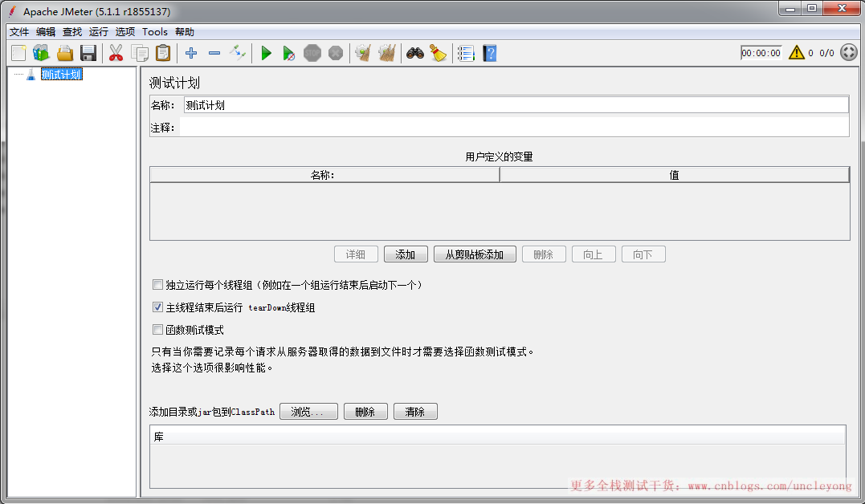This screenshot has height=504, width=865.
Task: Click the Cut scissors icon
Action: point(116,53)
